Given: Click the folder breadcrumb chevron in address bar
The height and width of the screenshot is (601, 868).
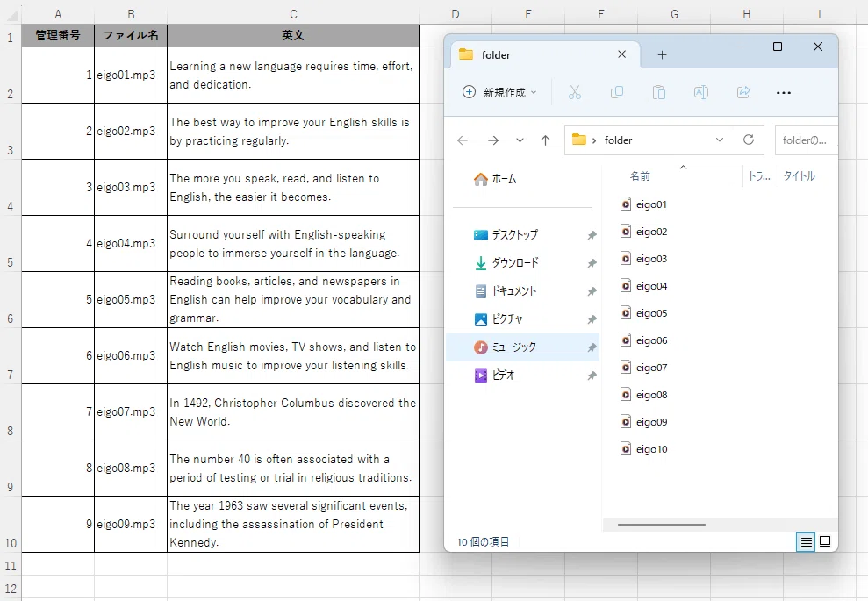Looking at the screenshot, I should [594, 140].
